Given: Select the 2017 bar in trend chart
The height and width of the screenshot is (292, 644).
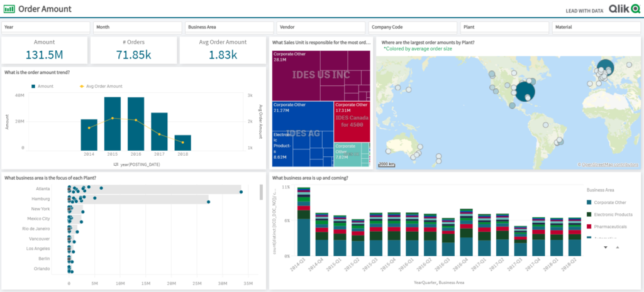Looking at the screenshot, I should click(x=159, y=132).
